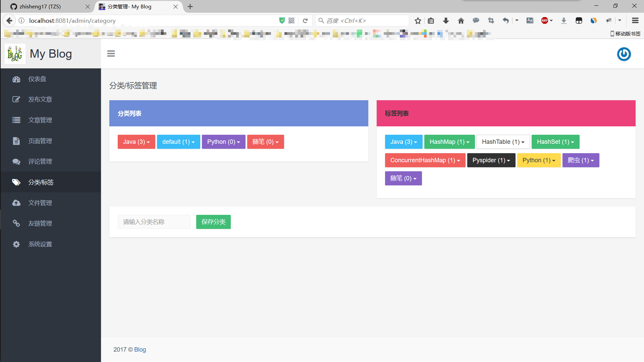Expand the HashTable (1) tag dropdown
Viewport: 644px width, 362px height.
click(503, 142)
